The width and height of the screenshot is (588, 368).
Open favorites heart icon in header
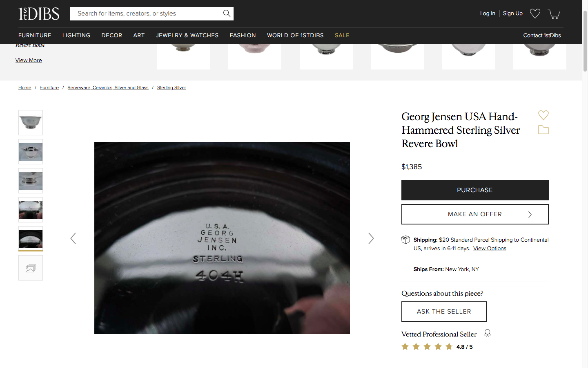(x=535, y=13)
